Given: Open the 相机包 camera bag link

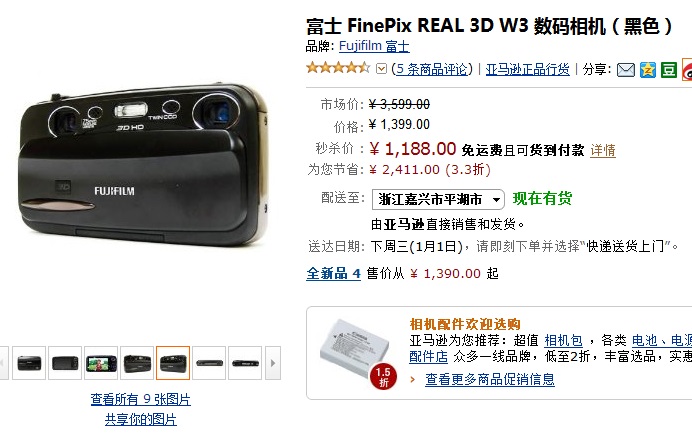Looking at the screenshot, I should 563,341.
